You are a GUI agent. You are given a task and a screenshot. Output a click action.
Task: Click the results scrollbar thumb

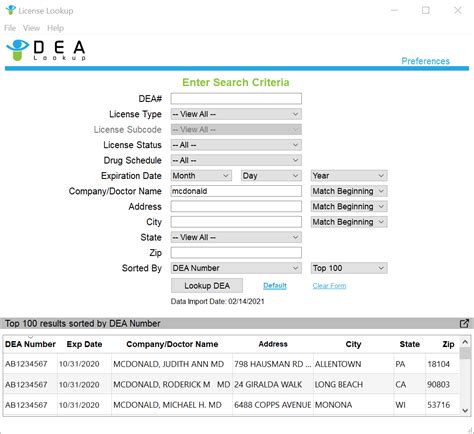465,353
